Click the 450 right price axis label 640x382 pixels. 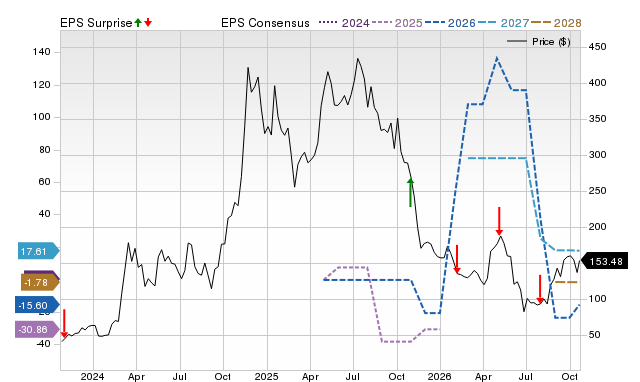598,47
